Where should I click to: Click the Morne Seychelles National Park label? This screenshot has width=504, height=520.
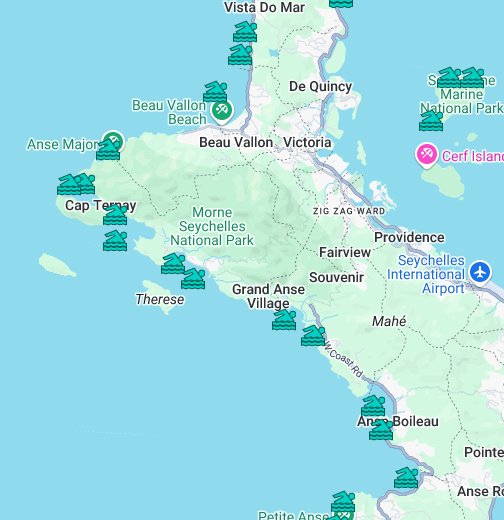point(212,226)
